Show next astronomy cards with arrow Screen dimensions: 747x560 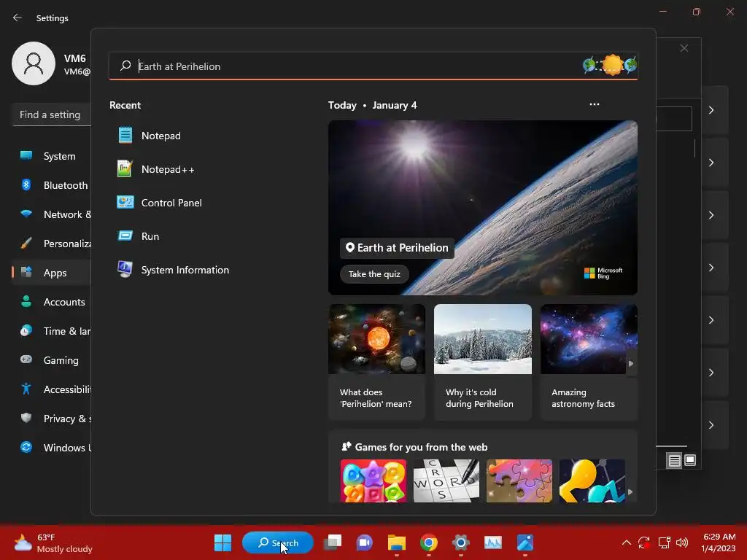[631, 363]
